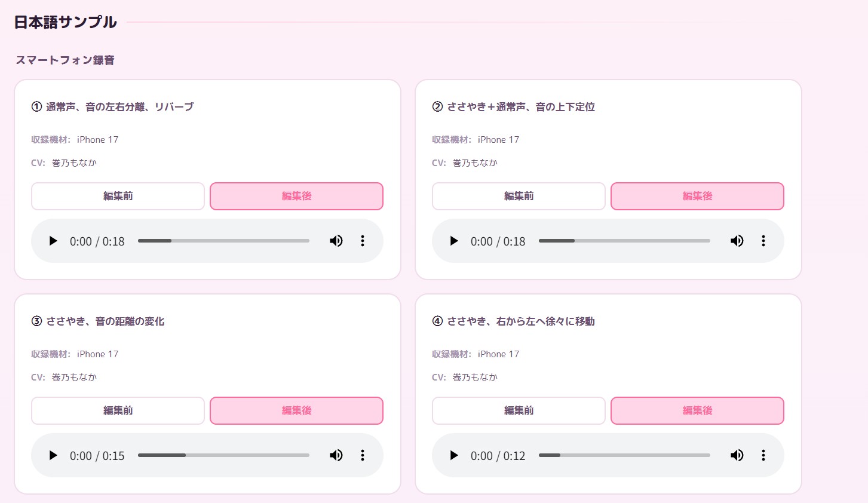Switch sample ③ to 編集前

click(118, 410)
